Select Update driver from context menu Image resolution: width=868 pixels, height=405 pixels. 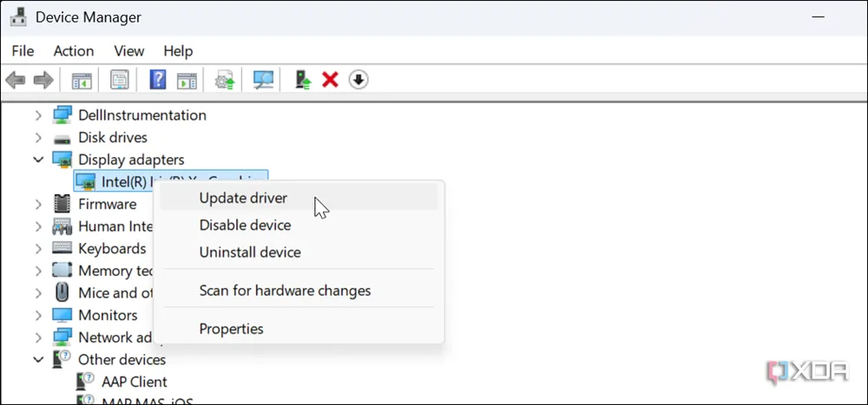click(x=243, y=198)
